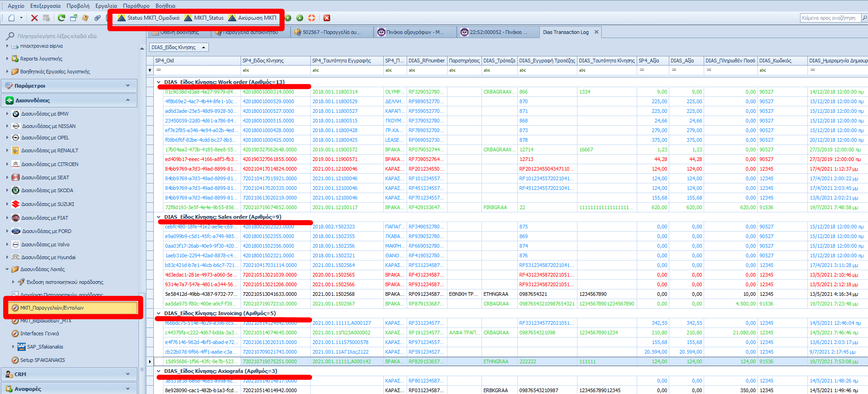Click the new document icon in toolbar
Image resolution: width=868 pixels, height=394 pixels.
point(11,18)
